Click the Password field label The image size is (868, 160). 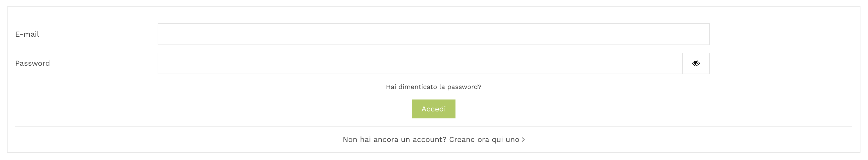tap(32, 63)
